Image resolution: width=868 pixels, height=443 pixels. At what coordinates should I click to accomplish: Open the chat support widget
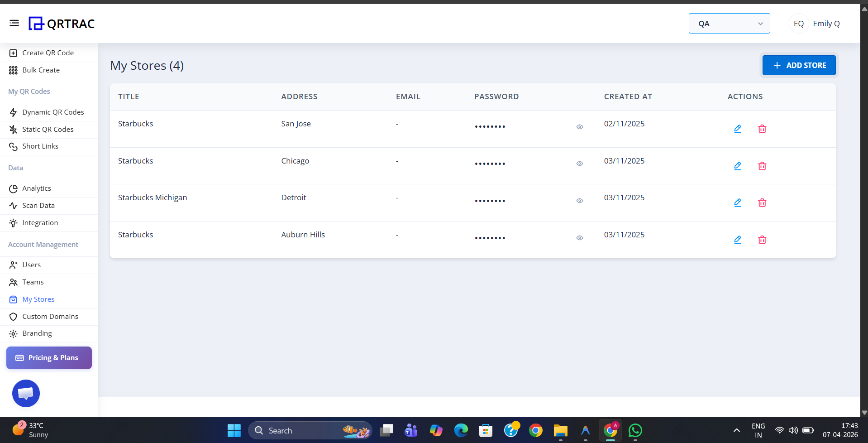(26, 393)
